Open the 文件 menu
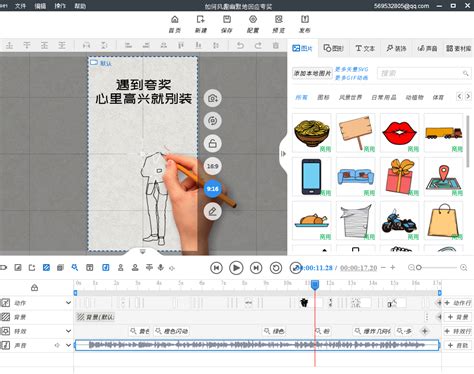The width and height of the screenshot is (474, 374). point(20,6)
